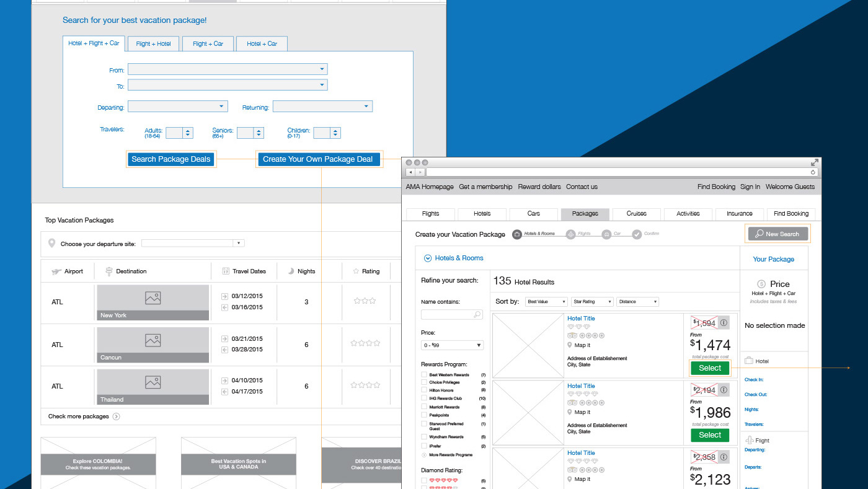868x489 pixels.
Task: Open the Distance sort dropdown
Action: pyautogui.click(x=637, y=302)
